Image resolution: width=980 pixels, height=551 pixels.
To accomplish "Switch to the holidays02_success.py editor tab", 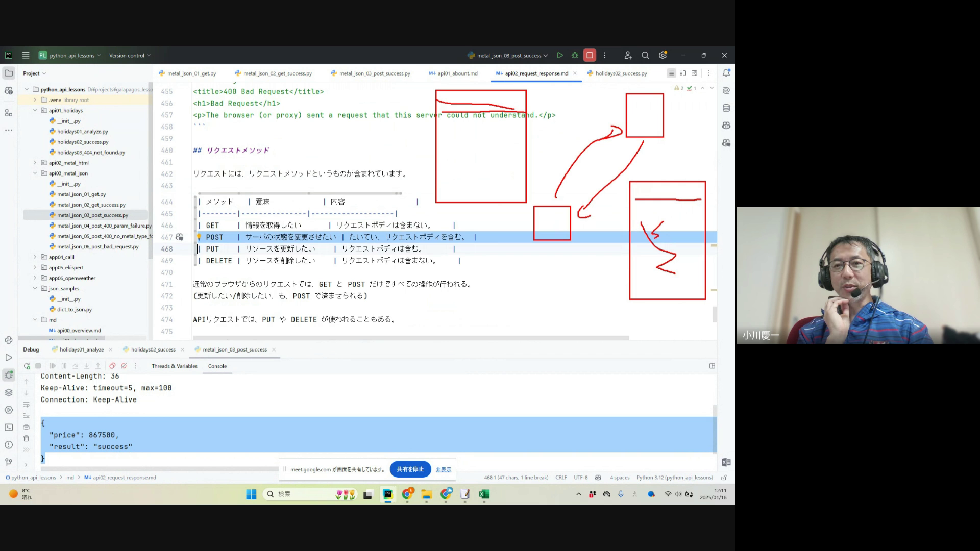I will (621, 73).
